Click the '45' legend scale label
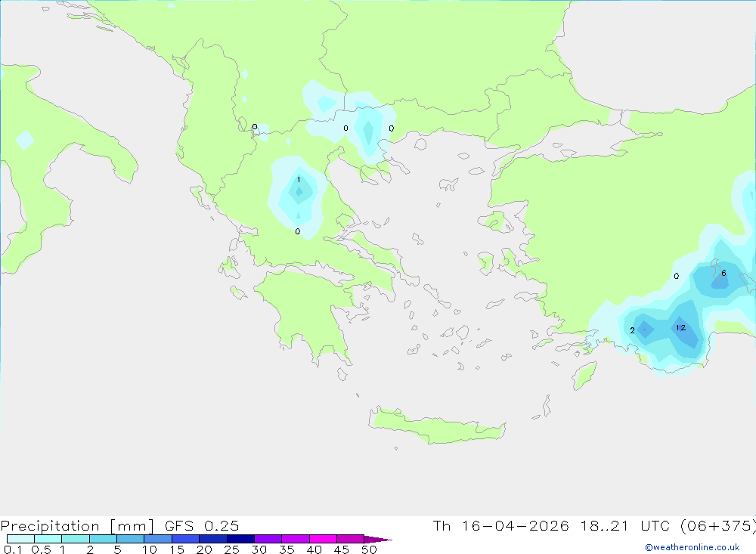This screenshot has width=756, height=554. pos(342,549)
